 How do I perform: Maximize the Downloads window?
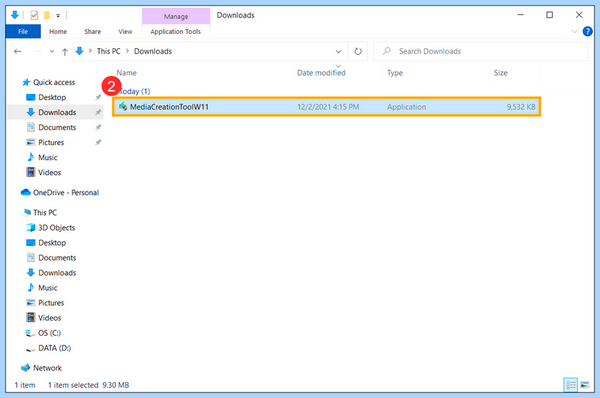549,15
